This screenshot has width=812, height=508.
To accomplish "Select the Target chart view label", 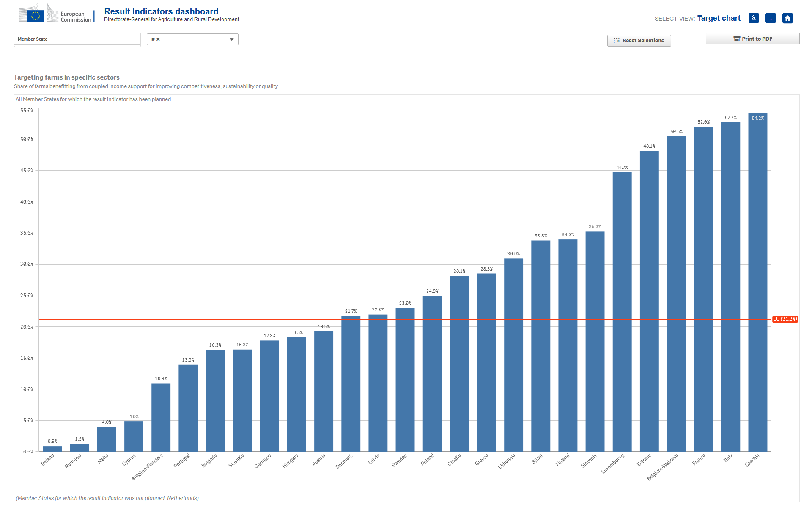I will point(719,18).
